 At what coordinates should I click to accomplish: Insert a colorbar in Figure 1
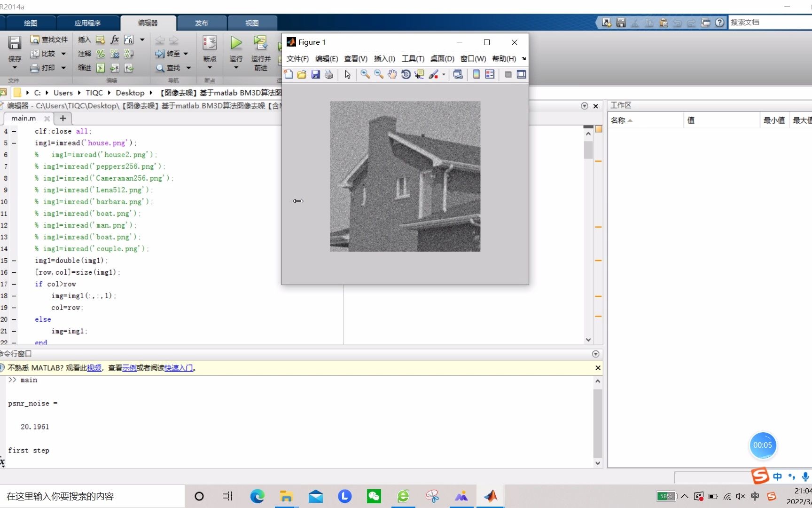pyautogui.click(x=476, y=74)
